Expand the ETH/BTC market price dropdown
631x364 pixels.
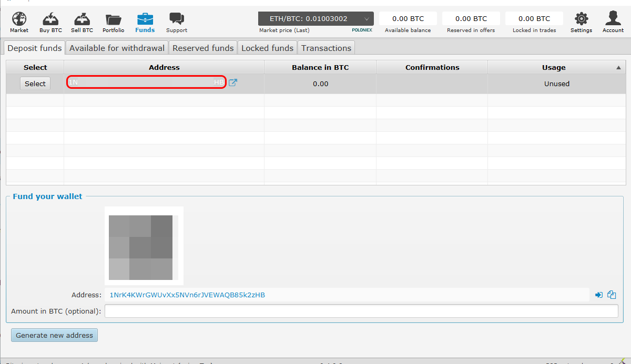pyautogui.click(x=316, y=19)
